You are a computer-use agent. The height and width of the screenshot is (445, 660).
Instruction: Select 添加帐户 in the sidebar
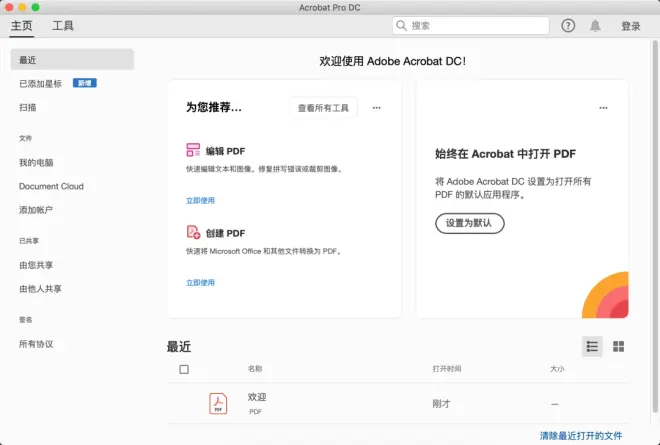click(x=35, y=210)
